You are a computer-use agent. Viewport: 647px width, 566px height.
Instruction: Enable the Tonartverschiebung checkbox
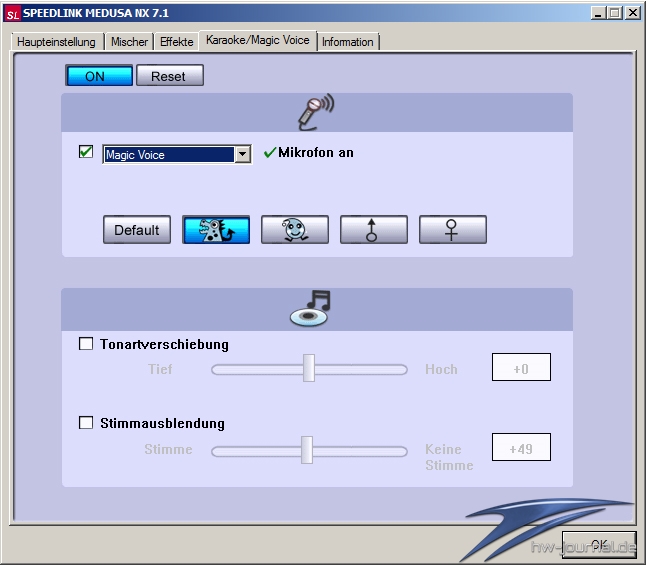(86, 344)
